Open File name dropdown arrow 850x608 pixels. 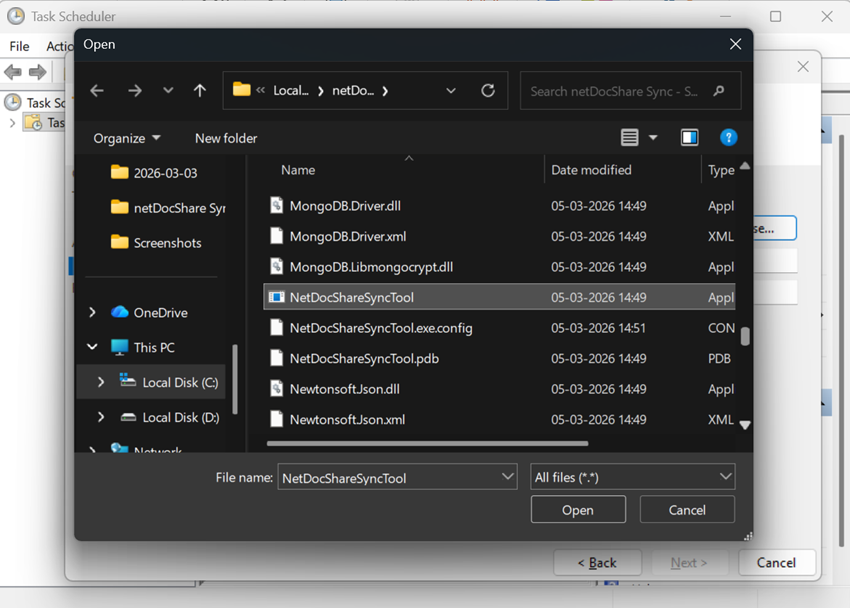coord(508,477)
